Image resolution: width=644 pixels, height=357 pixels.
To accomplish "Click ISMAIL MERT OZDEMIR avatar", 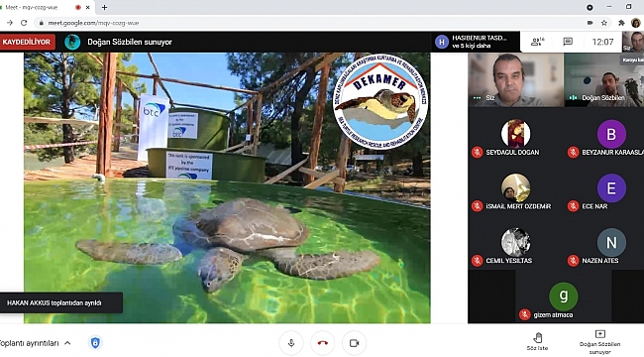I will point(516,188).
